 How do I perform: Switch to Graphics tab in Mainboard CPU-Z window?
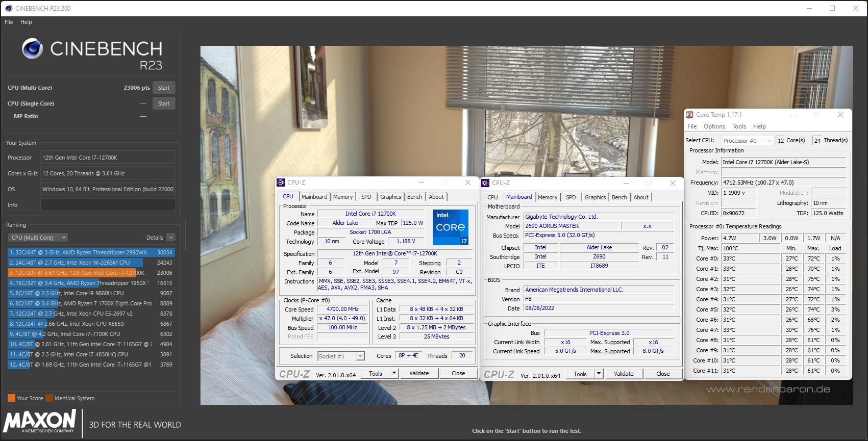(x=596, y=197)
